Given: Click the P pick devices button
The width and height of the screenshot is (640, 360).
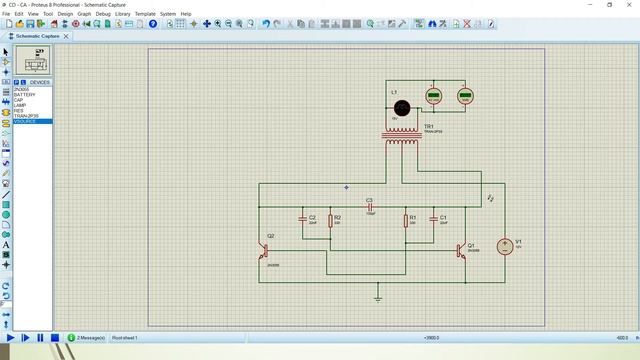Looking at the screenshot, I should tap(16, 82).
